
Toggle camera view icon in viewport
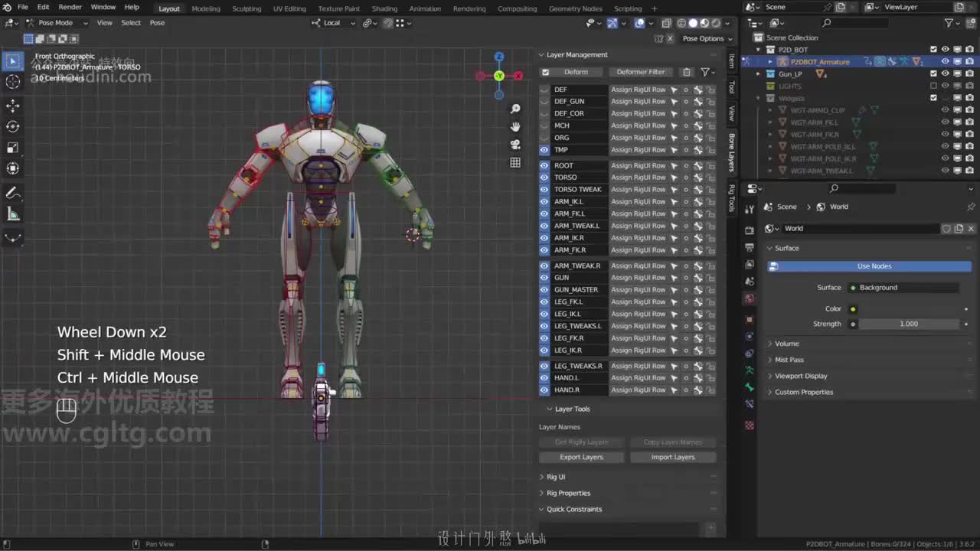pos(515,145)
